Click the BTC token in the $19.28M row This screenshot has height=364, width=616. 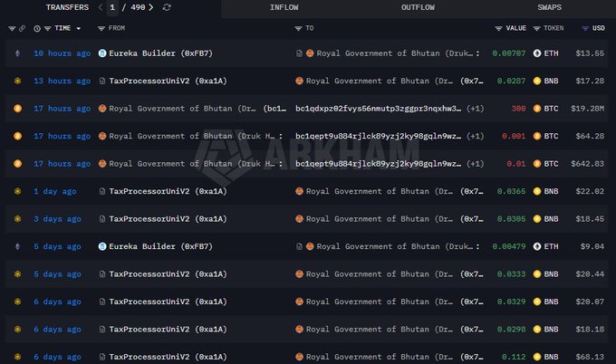pyautogui.click(x=545, y=109)
